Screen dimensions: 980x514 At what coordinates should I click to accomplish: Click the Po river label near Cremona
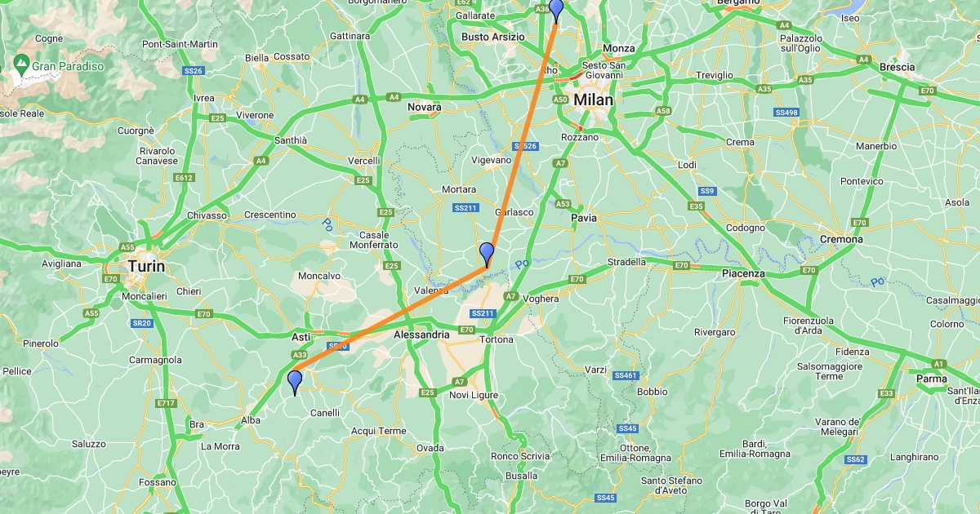878,282
